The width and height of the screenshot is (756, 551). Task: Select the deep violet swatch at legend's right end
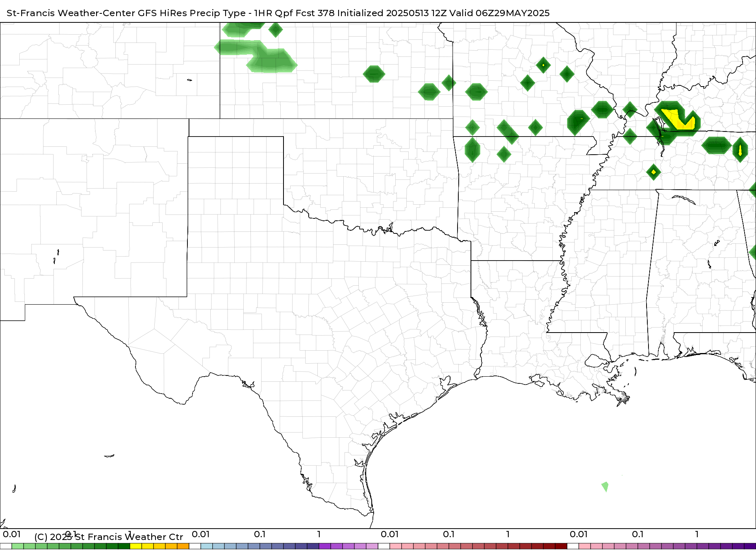(750, 546)
